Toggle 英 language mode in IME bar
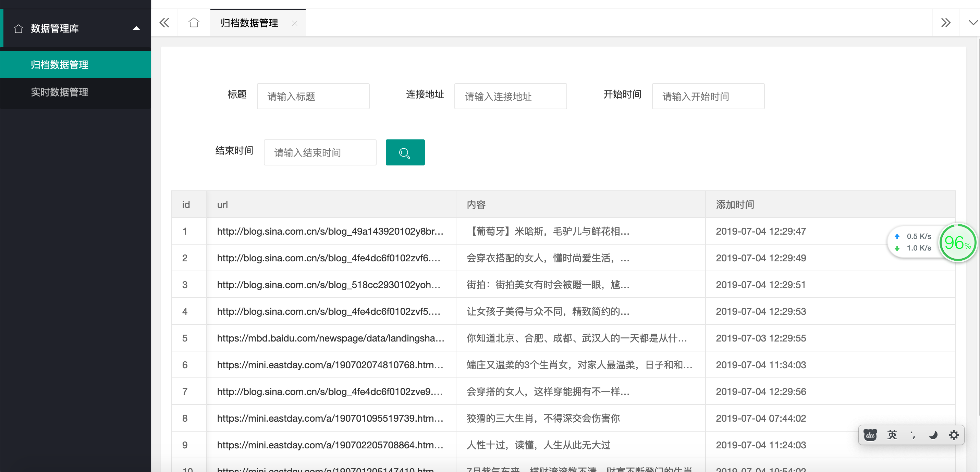The height and width of the screenshot is (472, 980). click(x=892, y=435)
